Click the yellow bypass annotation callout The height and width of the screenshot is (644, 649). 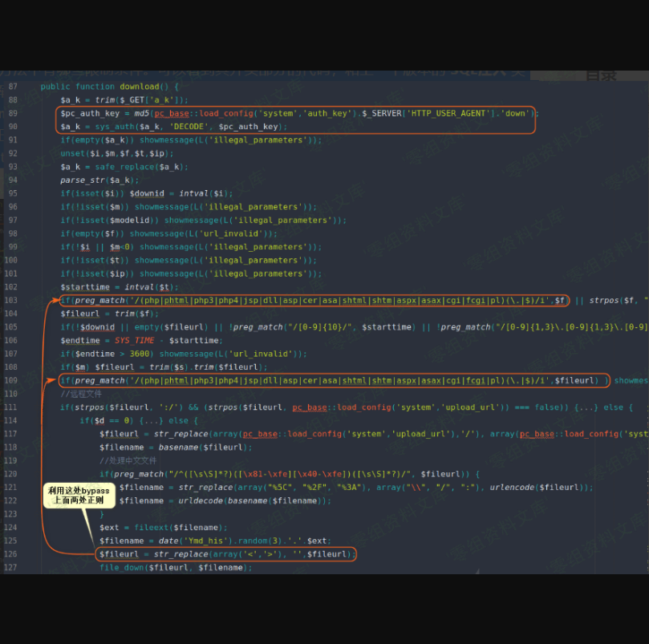point(79,495)
